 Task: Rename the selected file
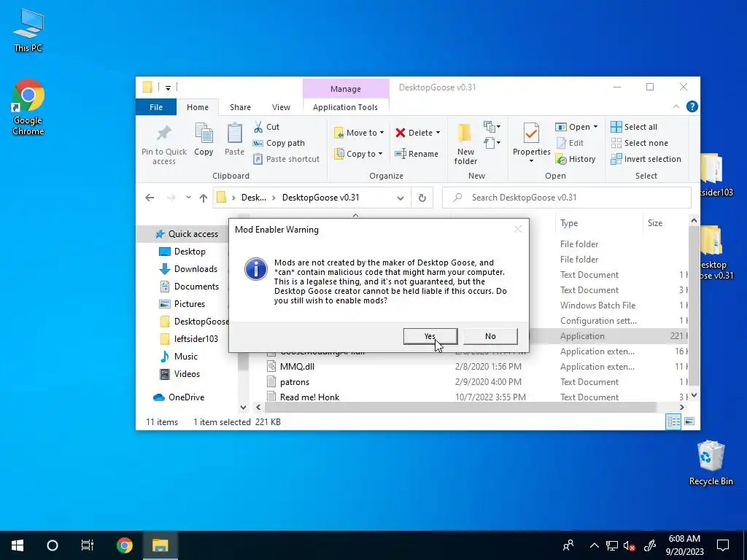coord(417,154)
